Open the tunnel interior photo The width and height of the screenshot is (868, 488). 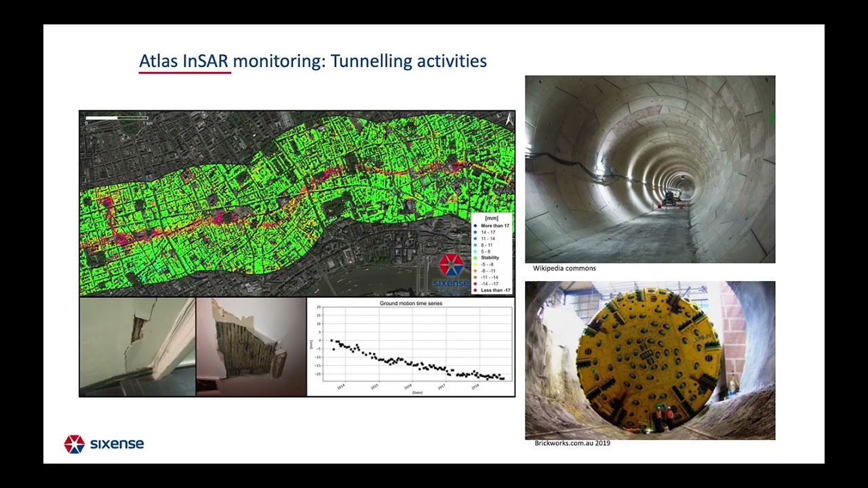pyautogui.click(x=650, y=169)
